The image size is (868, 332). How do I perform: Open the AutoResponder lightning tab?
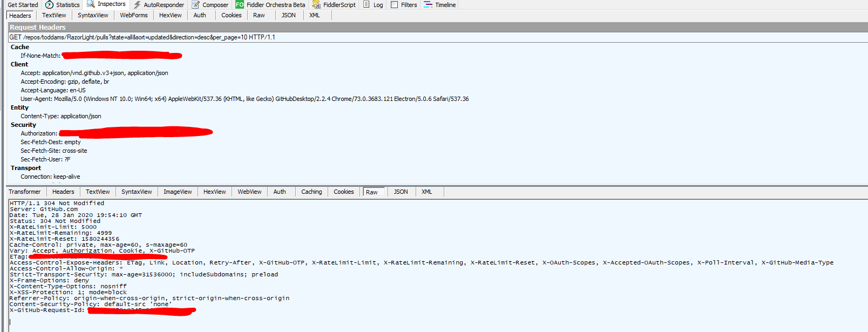[159, 5]
